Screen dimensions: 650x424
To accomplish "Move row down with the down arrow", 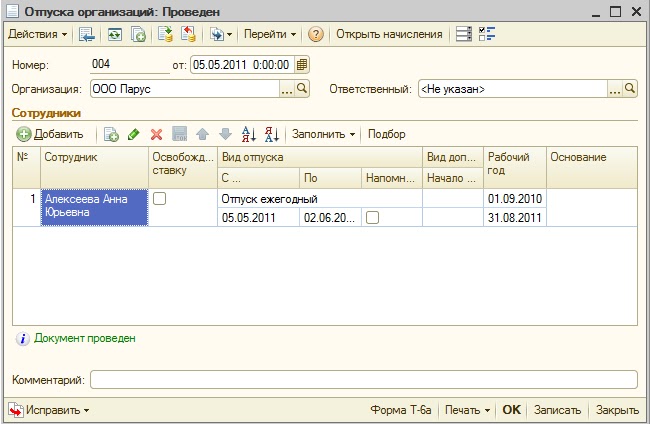I will tap(225, 134).
